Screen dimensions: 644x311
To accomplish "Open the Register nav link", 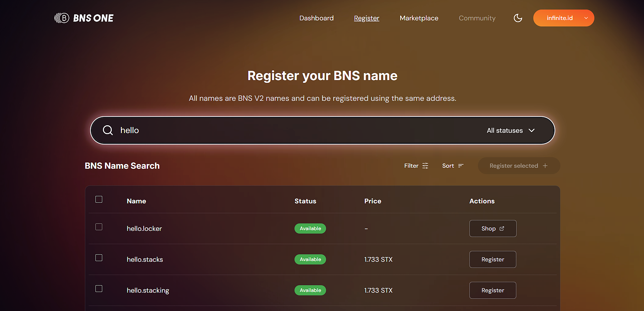I will (x=366, y=18).
